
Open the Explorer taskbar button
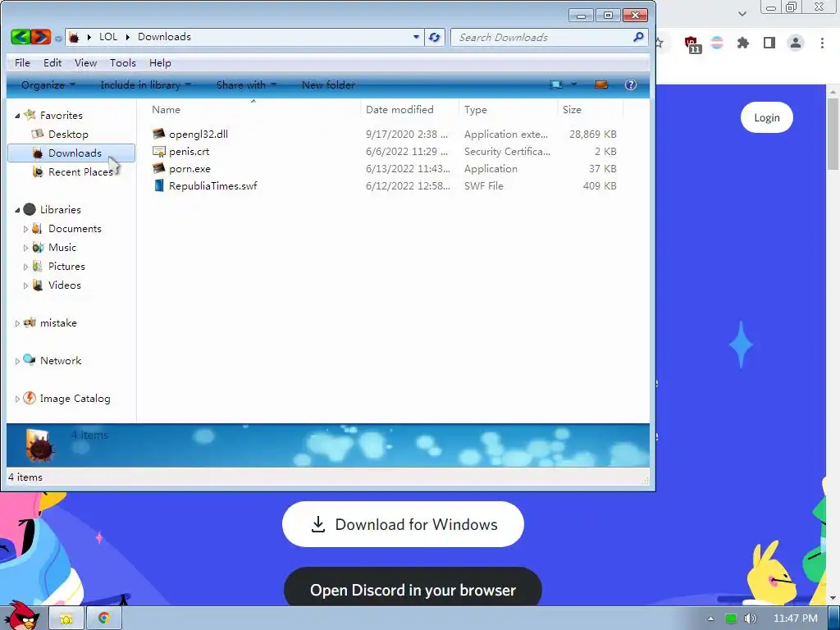66,619
